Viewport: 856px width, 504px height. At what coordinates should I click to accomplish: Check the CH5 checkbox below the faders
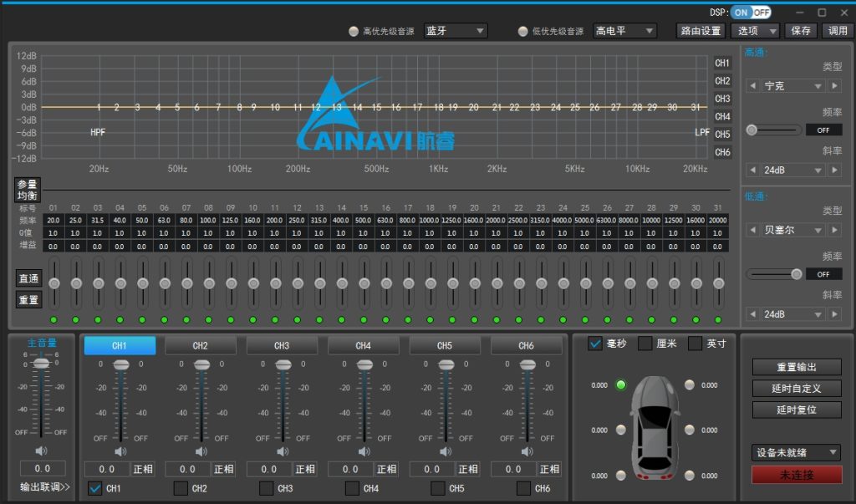coord(438,488)
